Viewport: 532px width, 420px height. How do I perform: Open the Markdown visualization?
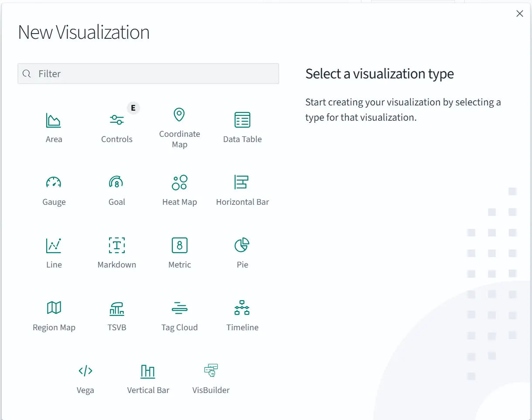click(x=116, y=252)
